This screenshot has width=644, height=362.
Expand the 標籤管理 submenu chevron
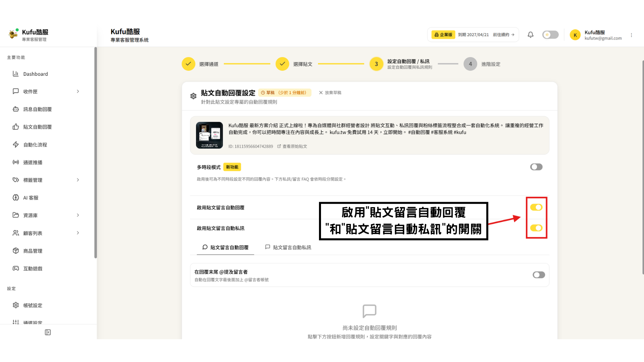pos(78,180)
